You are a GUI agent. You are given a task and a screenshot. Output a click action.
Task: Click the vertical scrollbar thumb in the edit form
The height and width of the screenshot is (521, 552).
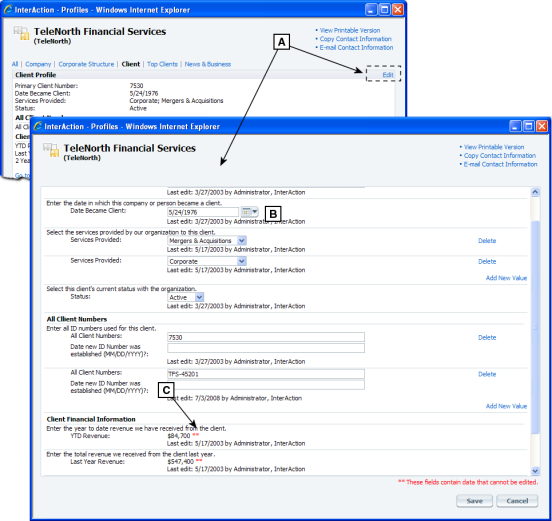[535, 327]
